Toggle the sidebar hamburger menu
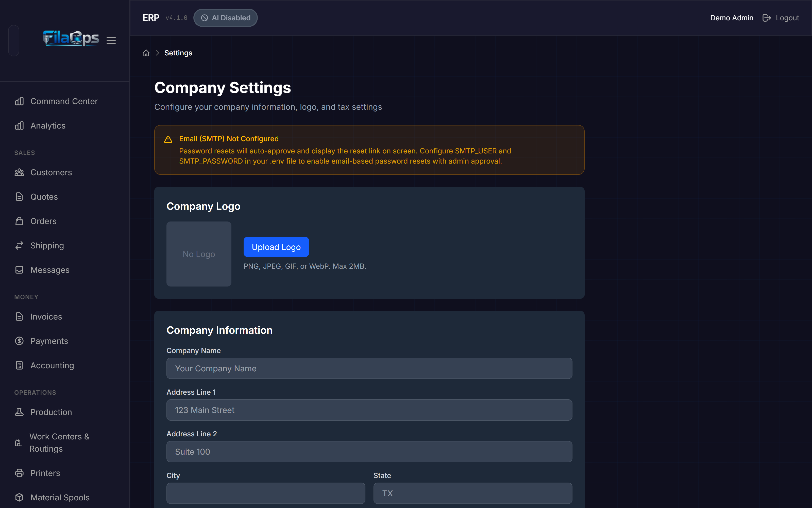The image size is (812, 508). click(111, 41)
